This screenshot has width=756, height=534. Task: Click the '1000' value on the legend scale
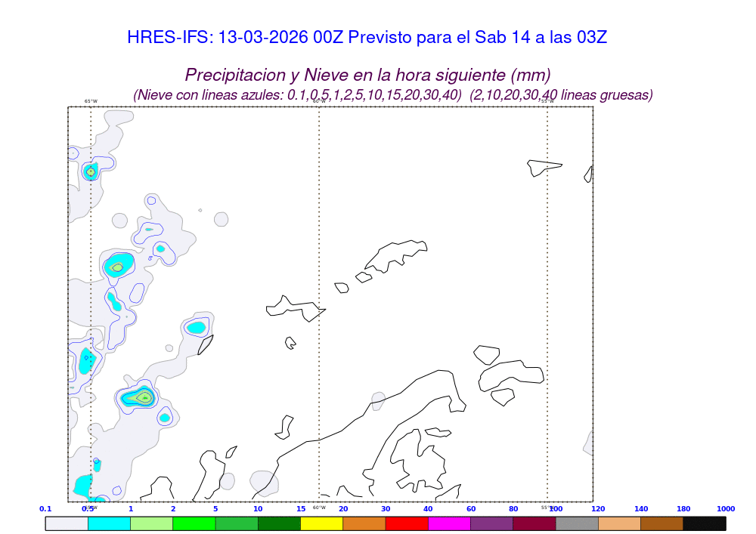pyautogui.click(x=725, y=509)
